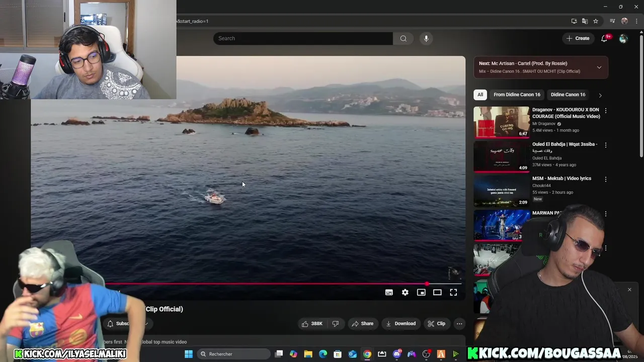Open Outlook from the taskbar

353,354
